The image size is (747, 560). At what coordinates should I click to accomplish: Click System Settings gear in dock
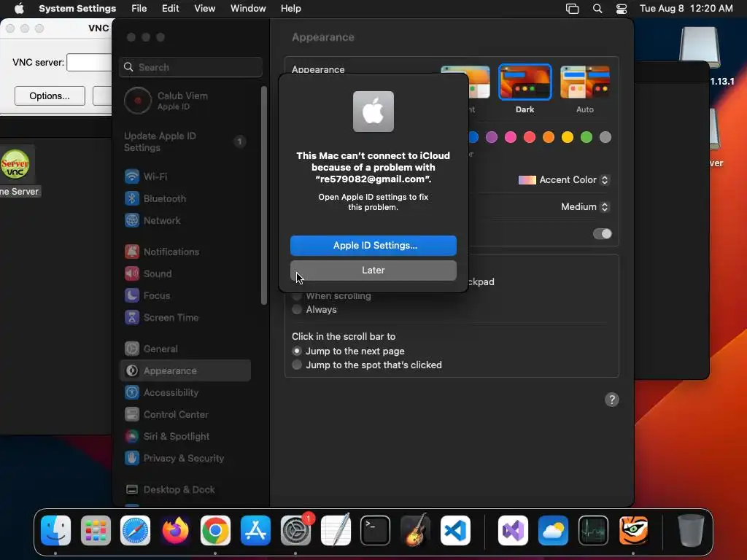[295, 530]
